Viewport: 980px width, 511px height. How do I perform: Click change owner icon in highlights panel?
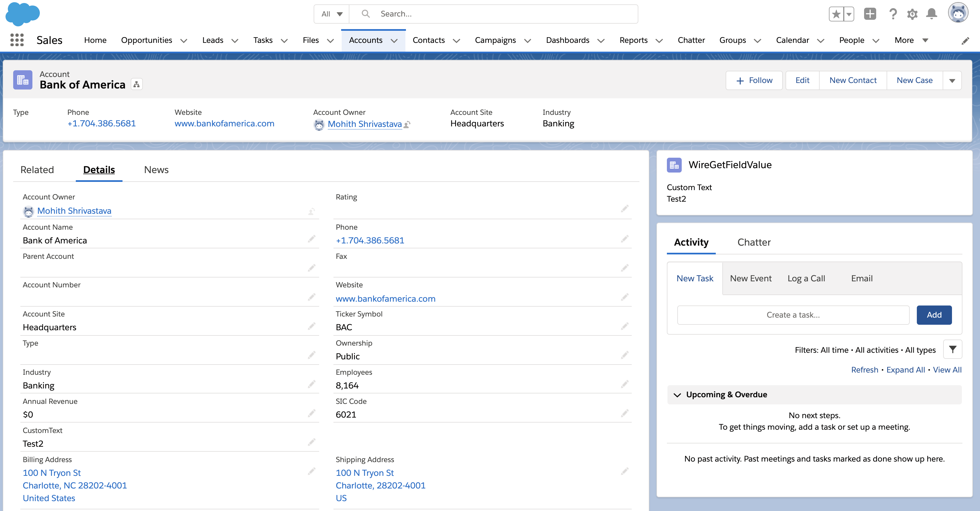407,124
